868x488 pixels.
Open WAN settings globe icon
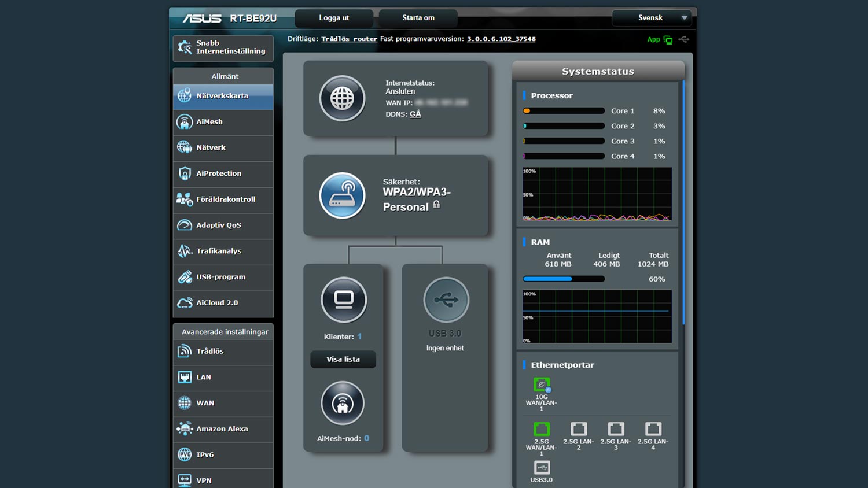tap(185, 403)
